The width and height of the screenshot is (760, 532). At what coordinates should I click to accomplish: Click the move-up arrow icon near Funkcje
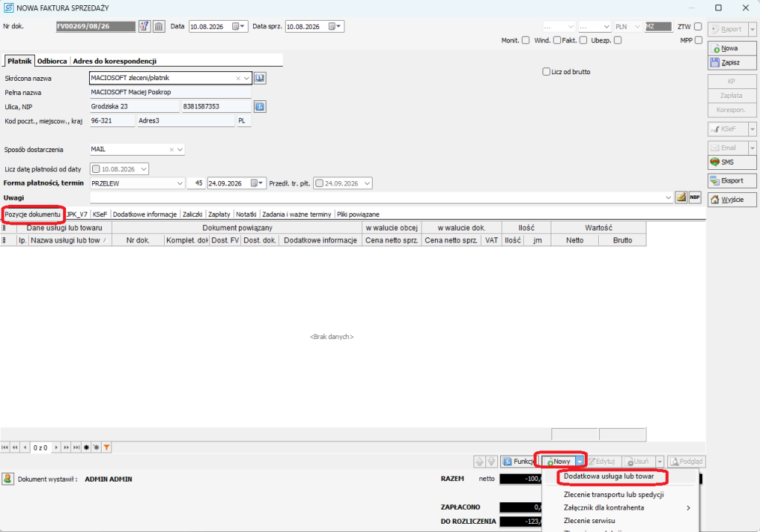point(479,462)
